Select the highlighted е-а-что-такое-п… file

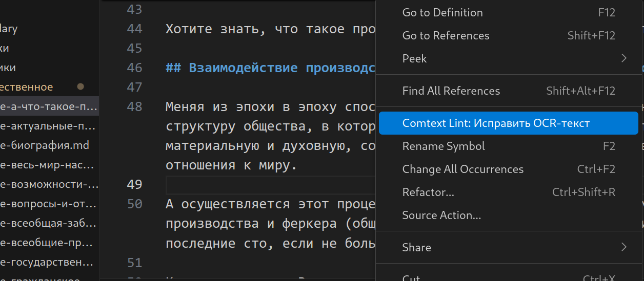pyautogui.click(x=48, y=107)
